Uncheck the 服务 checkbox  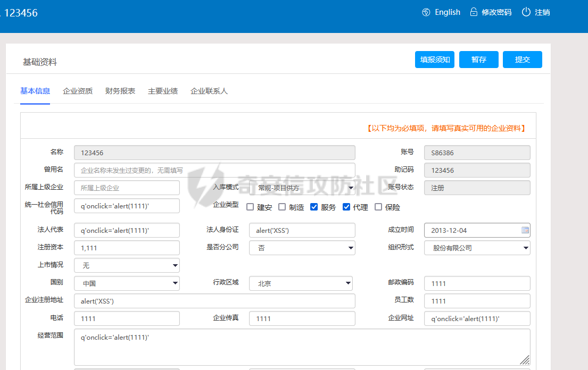tap(314, 207)
